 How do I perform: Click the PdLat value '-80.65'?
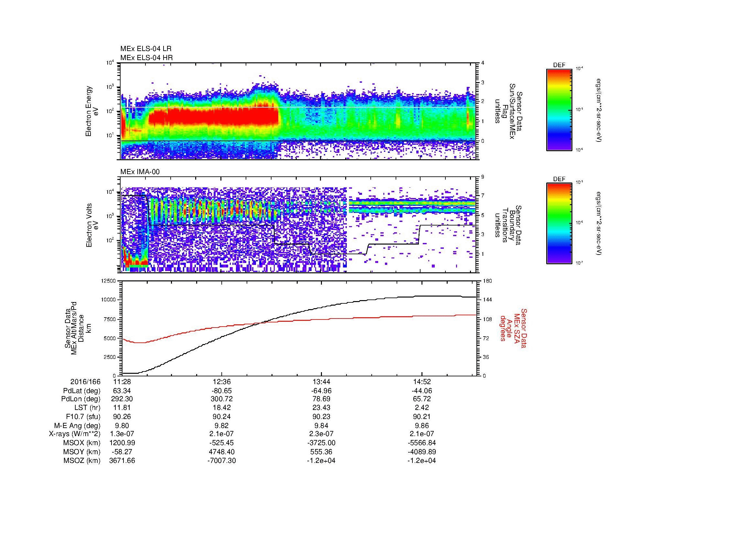coord(222,391)
